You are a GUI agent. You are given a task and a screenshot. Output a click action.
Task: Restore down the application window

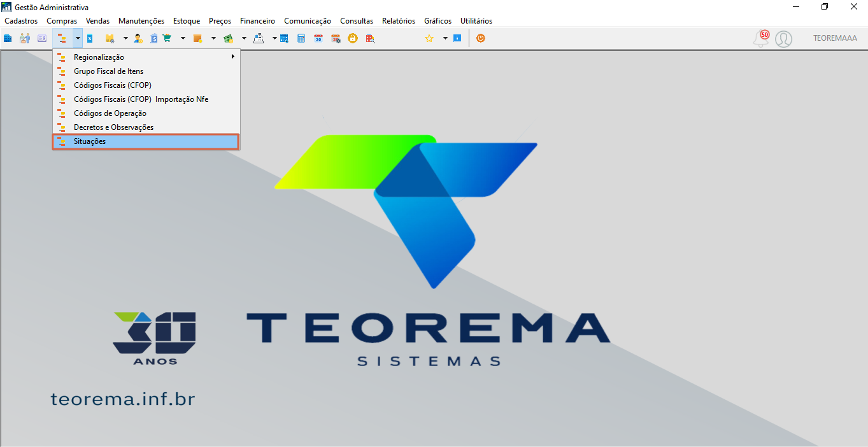(x=825, y=6)
